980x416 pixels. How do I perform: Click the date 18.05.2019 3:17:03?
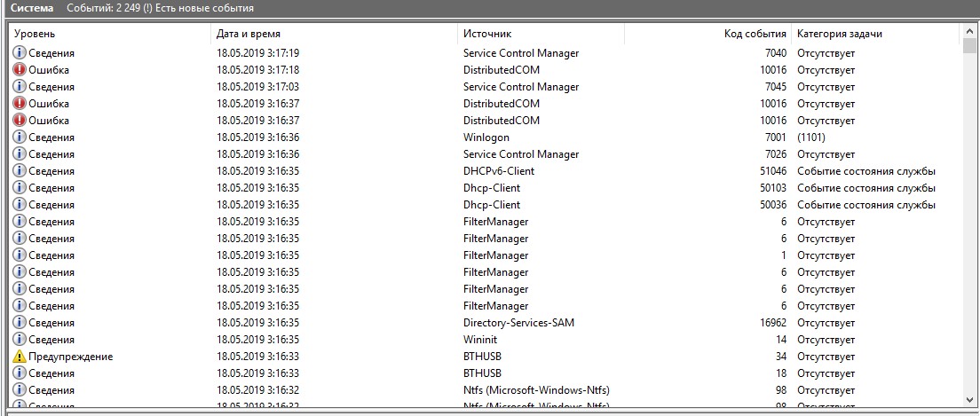[x=258, y=87]
